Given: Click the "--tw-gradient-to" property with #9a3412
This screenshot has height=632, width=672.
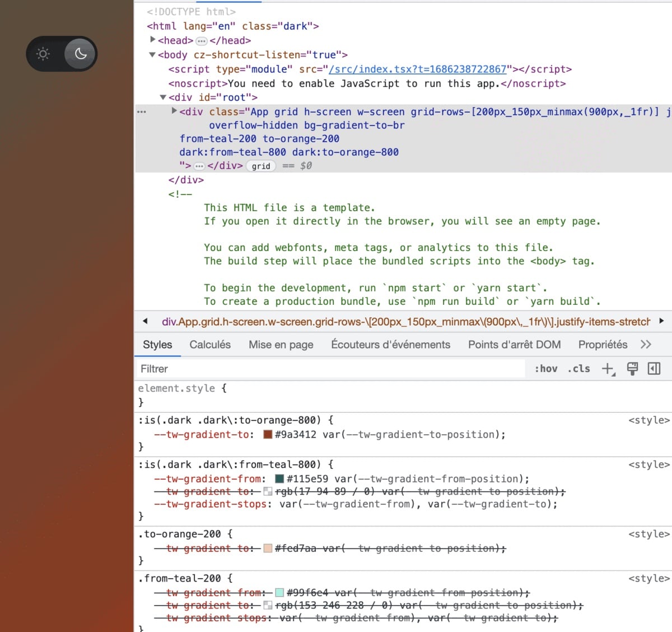Looking at the screenshot, I should pos(202,434).
